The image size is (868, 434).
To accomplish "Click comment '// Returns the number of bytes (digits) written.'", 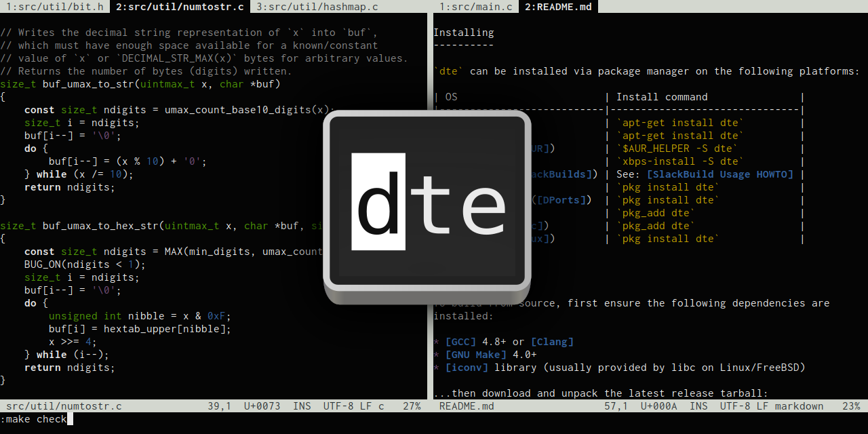I will (x=146, y=71).
